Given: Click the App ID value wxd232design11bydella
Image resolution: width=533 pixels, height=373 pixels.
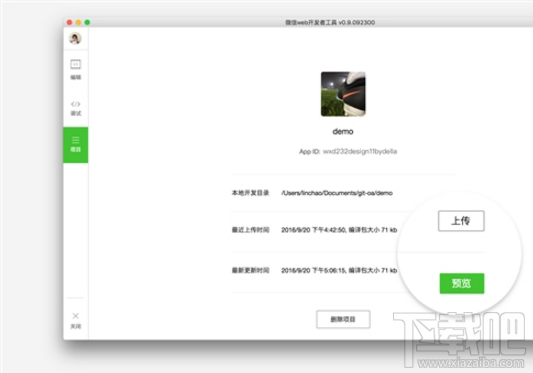Looking at the screenshot, I should [360, 151].
